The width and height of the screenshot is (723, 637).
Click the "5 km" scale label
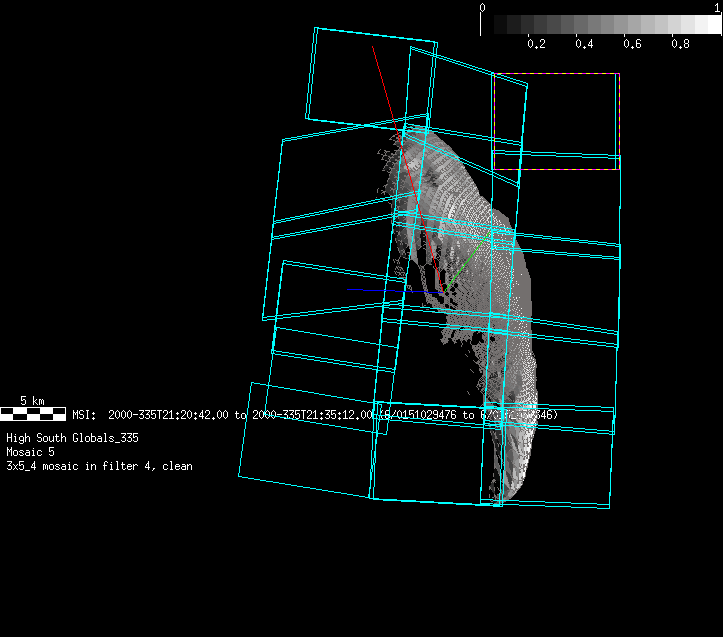(32, 401)
